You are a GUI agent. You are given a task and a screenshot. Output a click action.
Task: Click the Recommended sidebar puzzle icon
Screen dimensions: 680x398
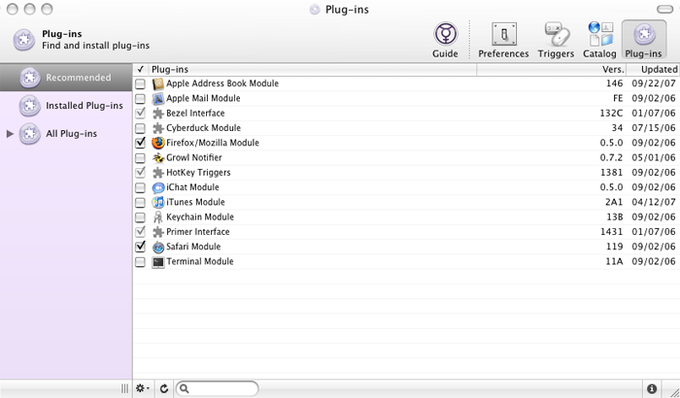pyautogui.click(x=29, y=78)
